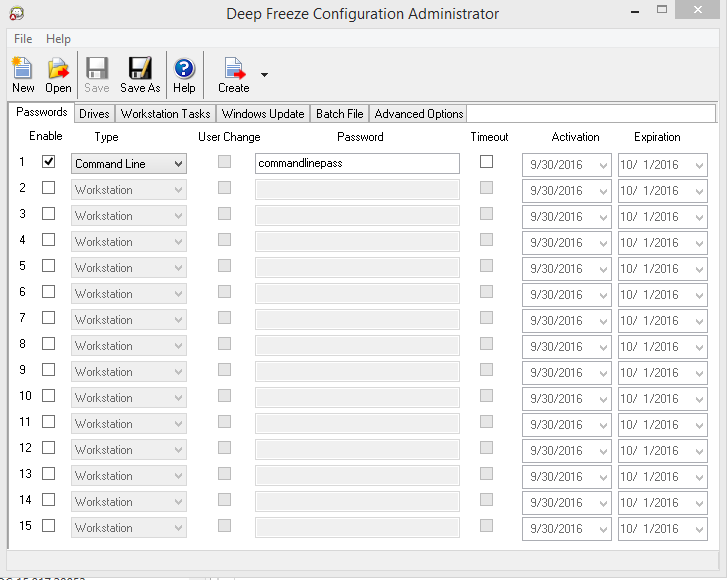Open the Workstation Tasks tab
This screenshot has width=727, height=580.
[166, 114]
